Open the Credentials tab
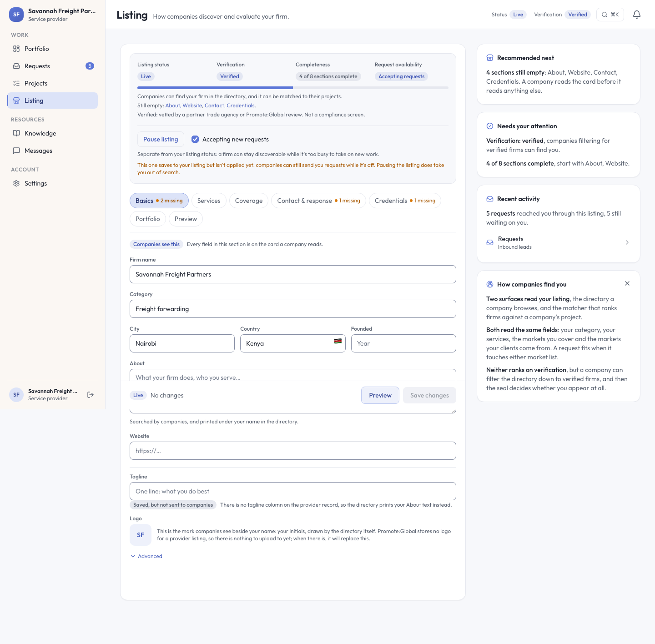The image size is (655, 644). pyautogui.click(x=405, y=201)
